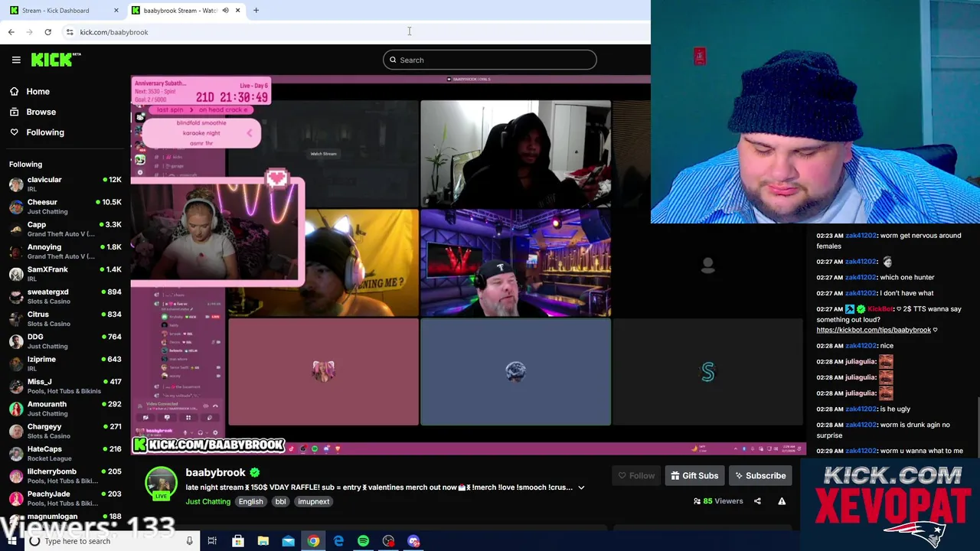Click the Gift Subs button
980x551 pixels.
(694, 476)
